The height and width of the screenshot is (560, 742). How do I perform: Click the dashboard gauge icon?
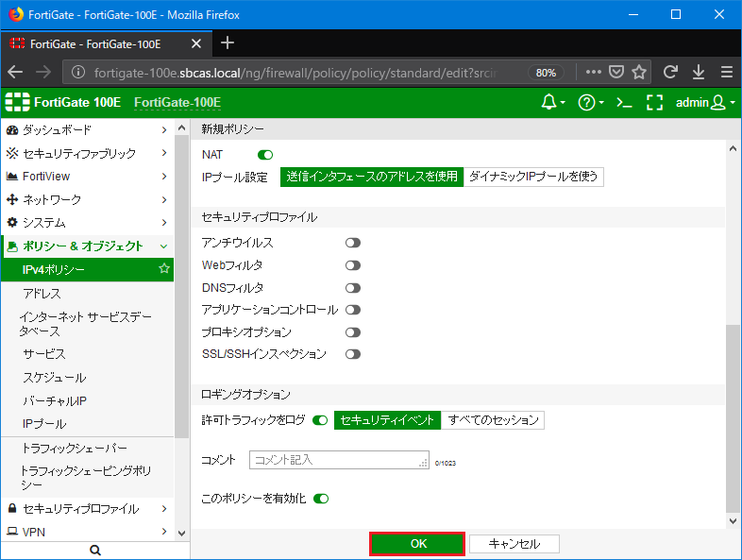pos(12,129)
